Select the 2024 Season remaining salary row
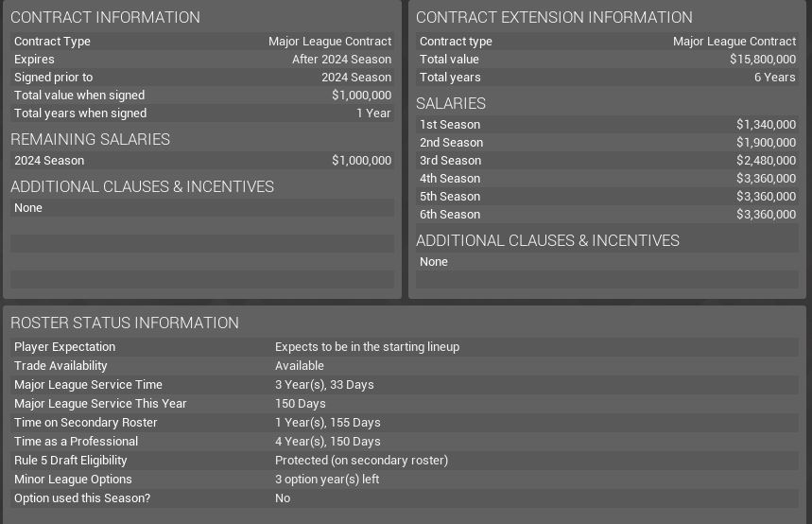Screen dimensions: 812x524 [x=202, y=160]
